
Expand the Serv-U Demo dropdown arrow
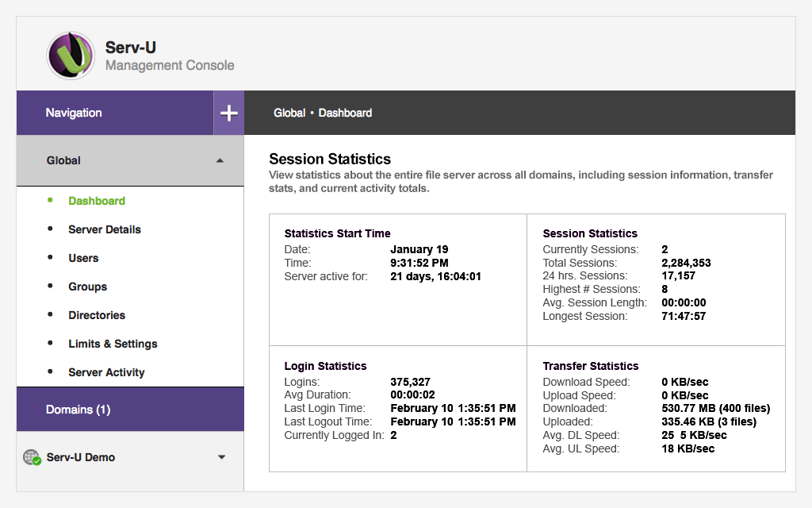pos(221,457)
